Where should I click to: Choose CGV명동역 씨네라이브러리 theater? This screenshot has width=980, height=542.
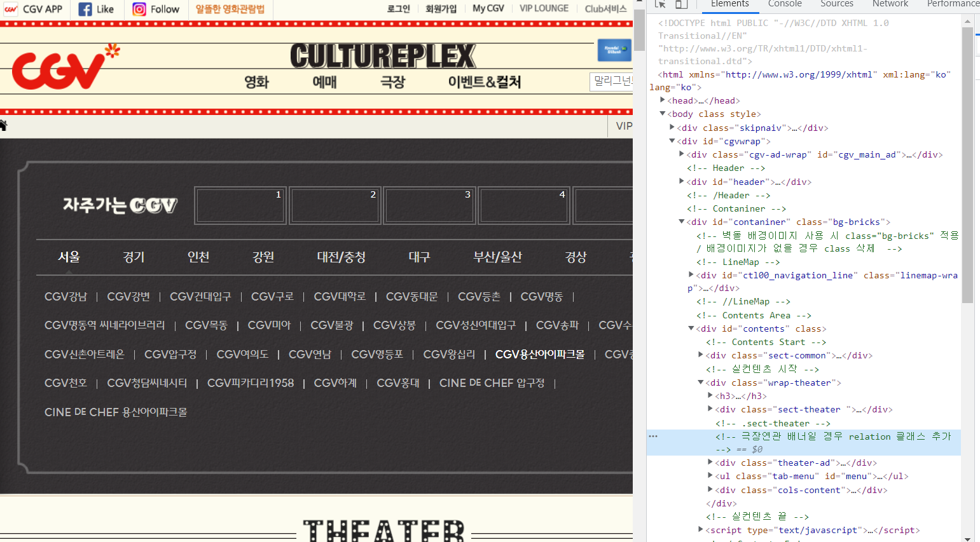(105, 325)
